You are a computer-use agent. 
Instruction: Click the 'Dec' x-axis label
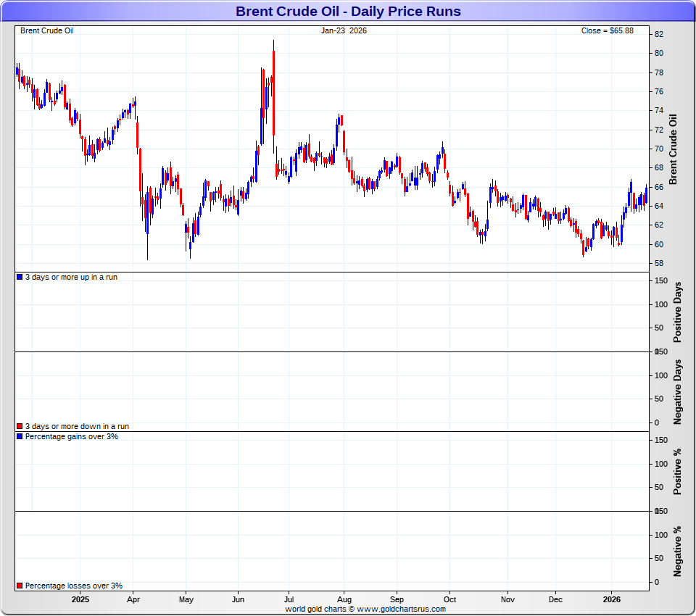(x=555, y=599)
